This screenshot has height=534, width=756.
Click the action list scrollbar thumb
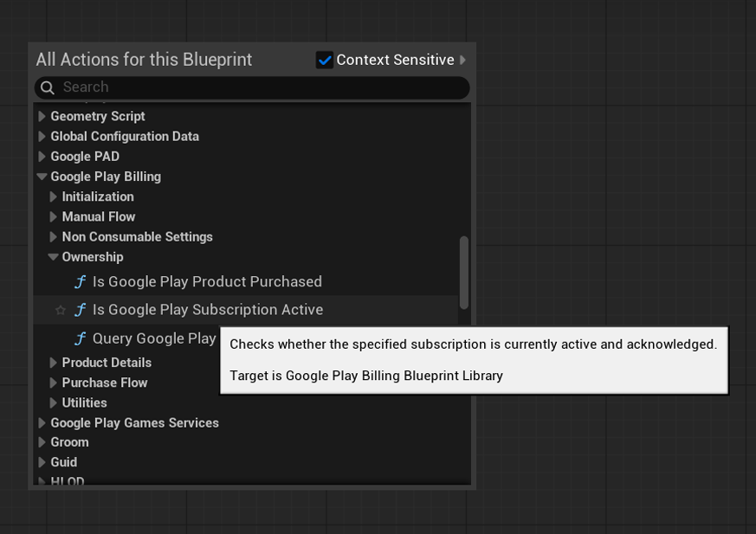coord(464,273)
